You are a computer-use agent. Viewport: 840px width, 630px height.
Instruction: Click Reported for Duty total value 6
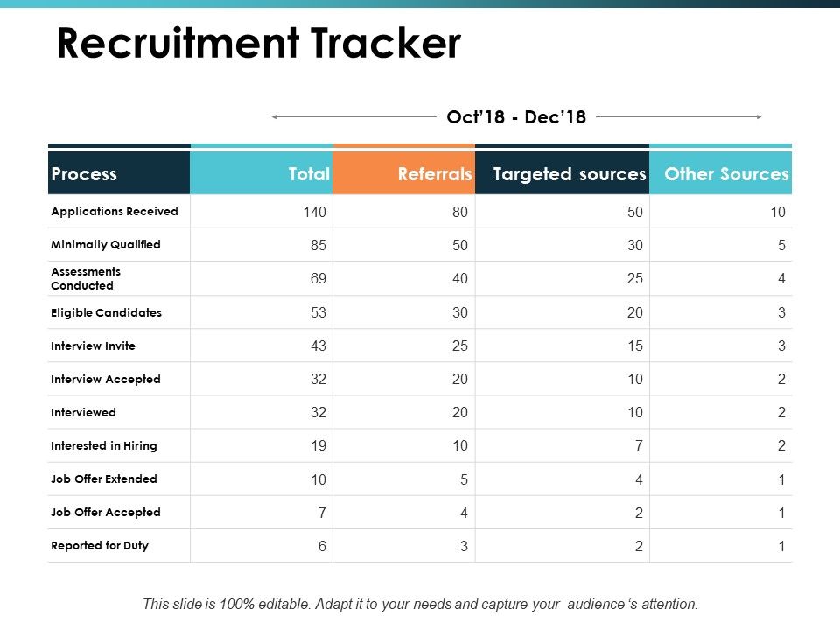(322, 546)
